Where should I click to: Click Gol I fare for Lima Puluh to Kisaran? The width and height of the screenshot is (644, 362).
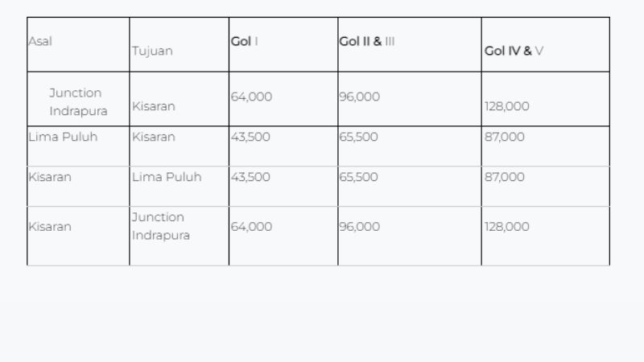tap(250, 137)
